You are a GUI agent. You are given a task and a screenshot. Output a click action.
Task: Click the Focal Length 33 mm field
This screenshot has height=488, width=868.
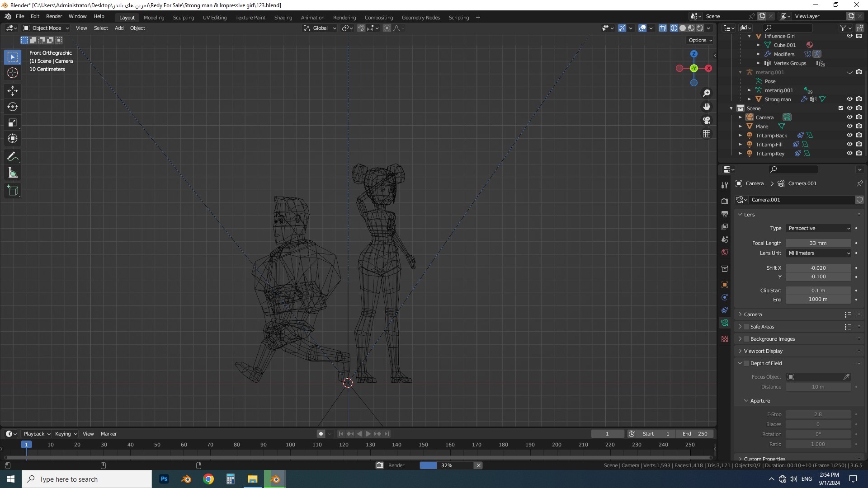coord(818,243)
